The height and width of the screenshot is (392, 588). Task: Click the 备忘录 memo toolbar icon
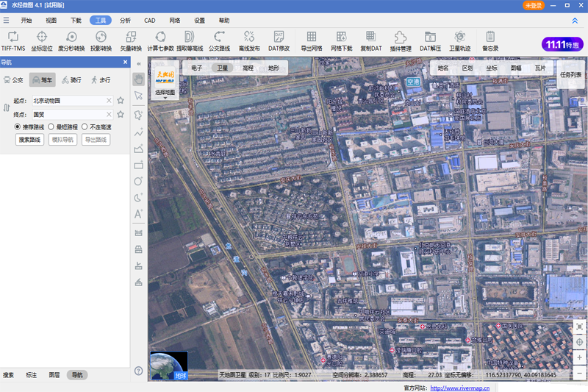(490, 37)
